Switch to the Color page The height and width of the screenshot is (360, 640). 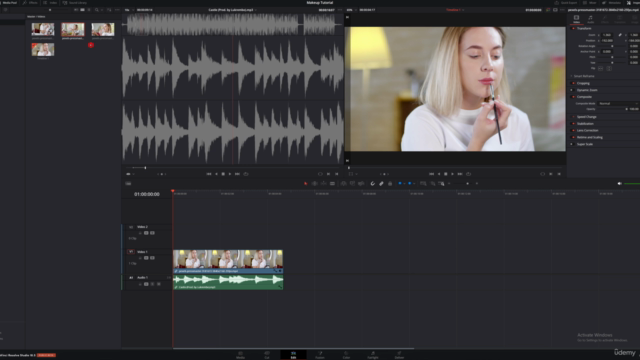coord(346,355)
